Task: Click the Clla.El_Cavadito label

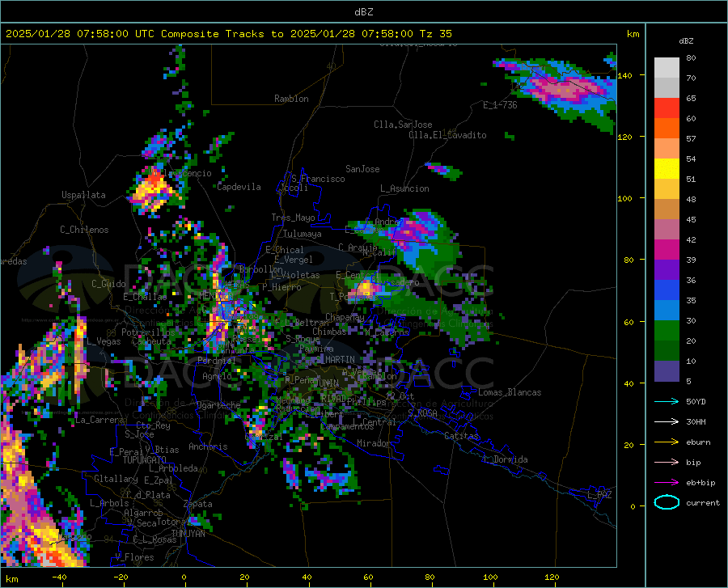Action: 447,135
